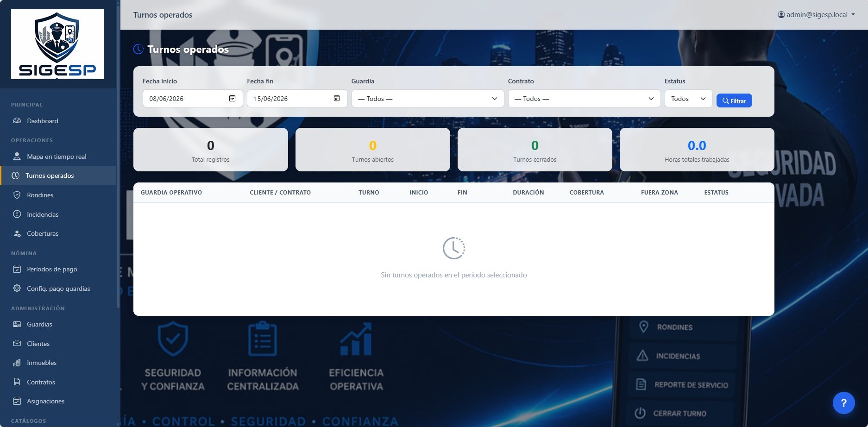This screenshot has height=427, width=868.
Task: Select Turnos operados in the sidebar
Action: [x=58, y=176]
